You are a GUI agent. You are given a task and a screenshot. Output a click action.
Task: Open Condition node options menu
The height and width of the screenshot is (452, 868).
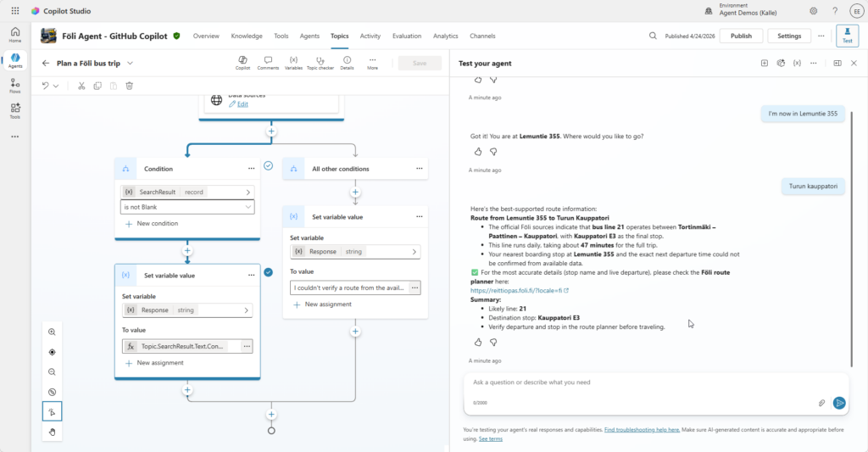point(251,169)
